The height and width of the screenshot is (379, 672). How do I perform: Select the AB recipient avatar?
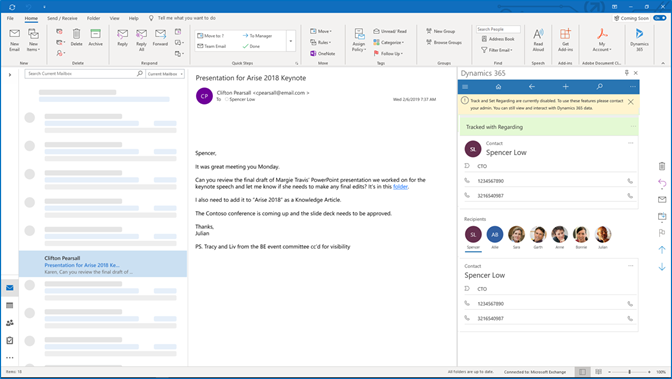495,235
